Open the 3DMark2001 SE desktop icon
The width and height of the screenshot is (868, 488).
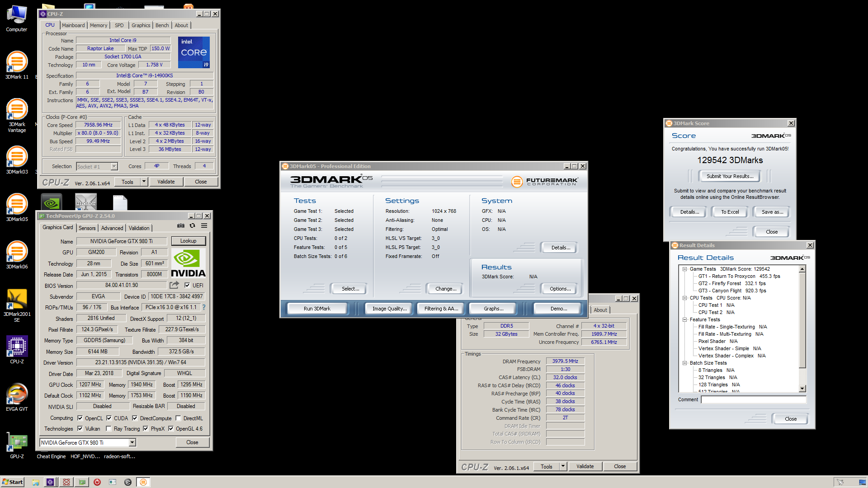coord(17,305)
